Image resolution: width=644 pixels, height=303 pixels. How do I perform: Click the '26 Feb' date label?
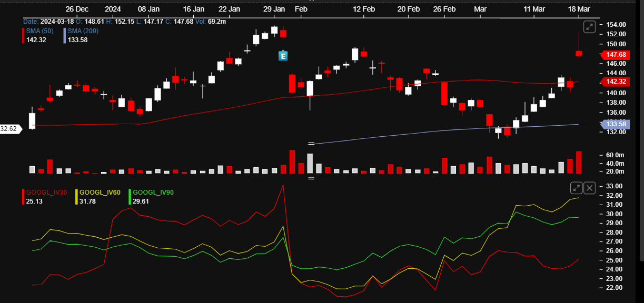coord(444,9)
